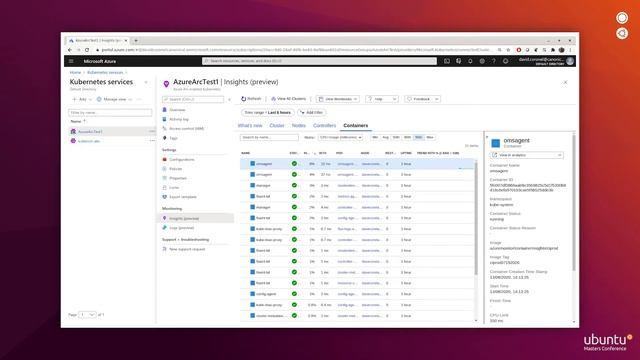Open the help question mark in header
Screen dimensions: 640x360
[493, 61]
